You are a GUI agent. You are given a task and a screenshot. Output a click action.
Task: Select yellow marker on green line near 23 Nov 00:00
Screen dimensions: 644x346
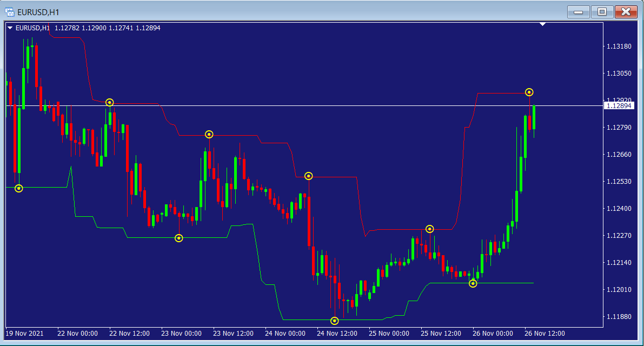coord(179,238)
